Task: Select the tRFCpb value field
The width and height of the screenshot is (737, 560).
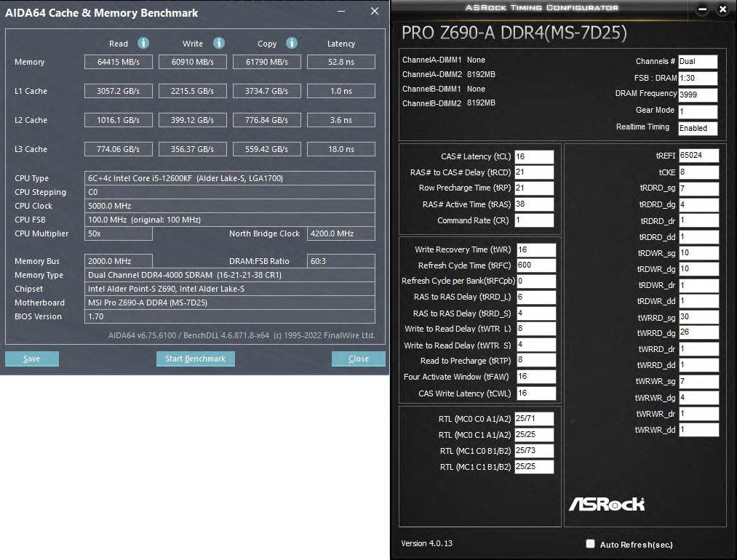Action: tap(536, 281)
